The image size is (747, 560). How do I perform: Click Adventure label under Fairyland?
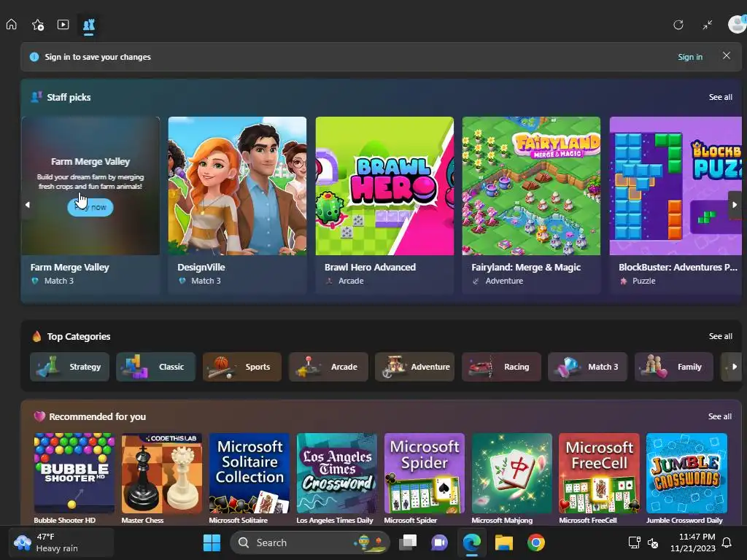tap(504, 281)
